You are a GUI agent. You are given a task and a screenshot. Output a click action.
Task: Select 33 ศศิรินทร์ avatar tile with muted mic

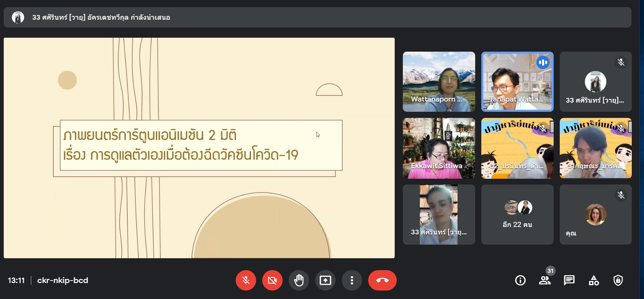(x=596, y=82)
